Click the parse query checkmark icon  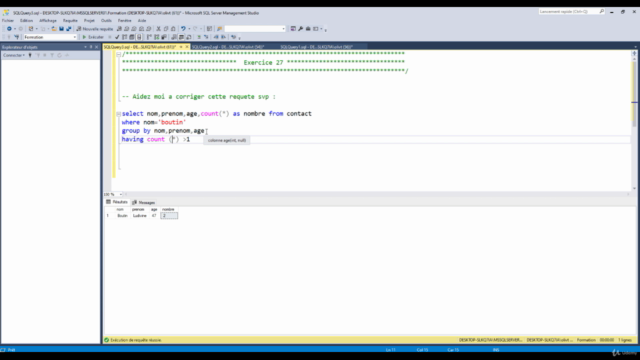click(x=117, y=37)
